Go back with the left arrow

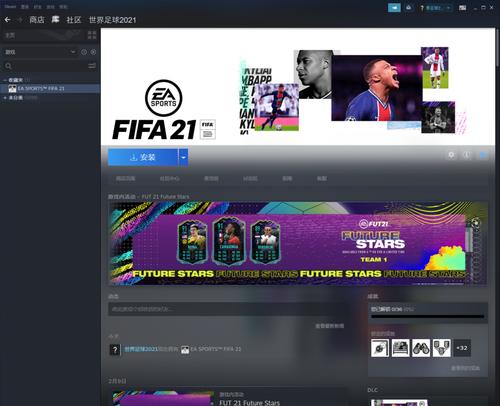click(x=7, y=20)
